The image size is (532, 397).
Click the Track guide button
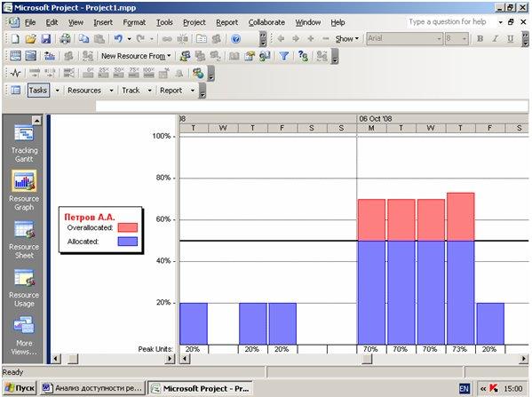coord(131,91)
